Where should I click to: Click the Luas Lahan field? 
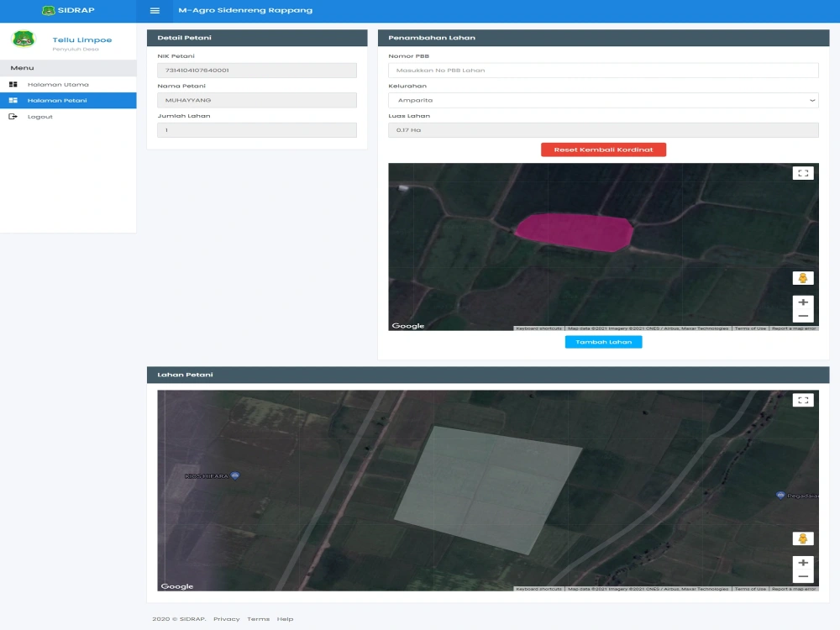[x=603, y=130]
